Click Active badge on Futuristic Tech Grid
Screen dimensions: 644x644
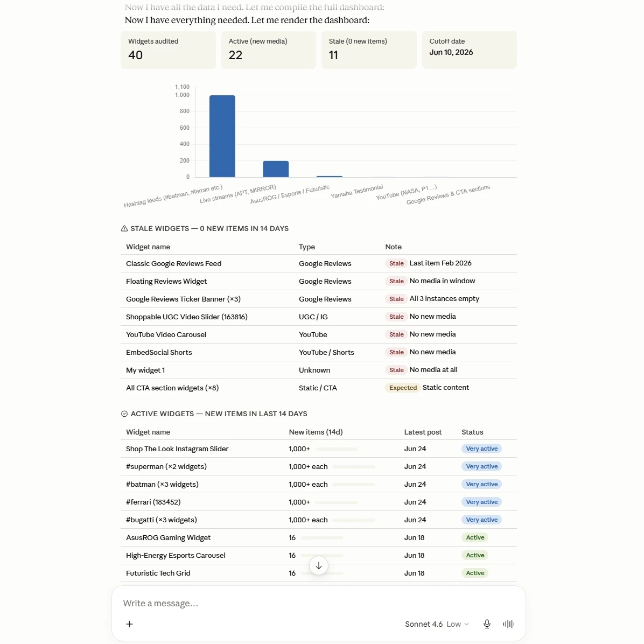475,573
